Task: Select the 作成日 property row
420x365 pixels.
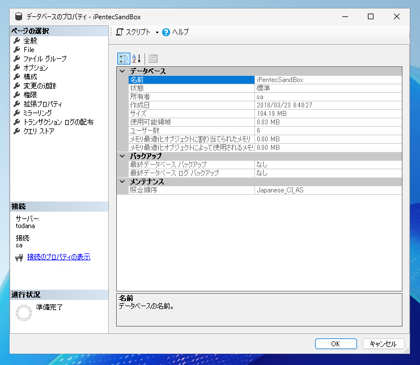Action: (x=265, y=105)
